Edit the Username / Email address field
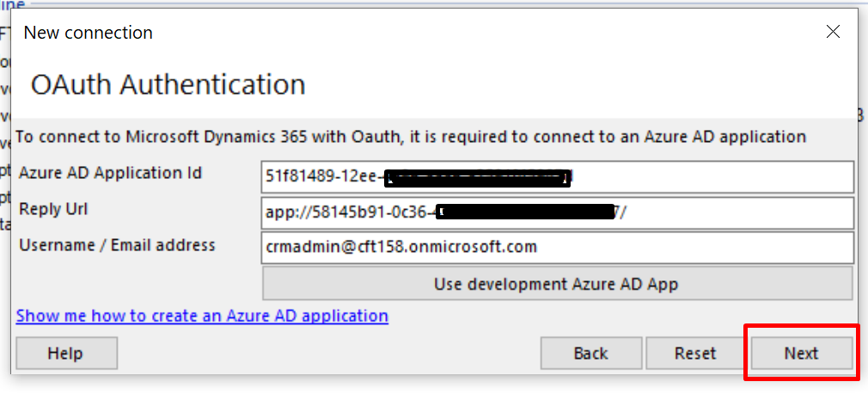This screenshot has width=868, height=394. [x=558, y=248]
